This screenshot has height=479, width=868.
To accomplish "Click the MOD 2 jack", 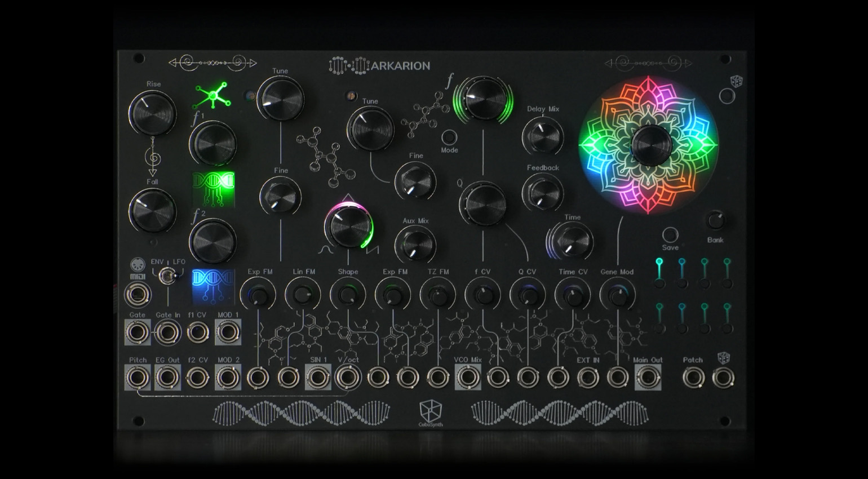I will coord(228,378).
